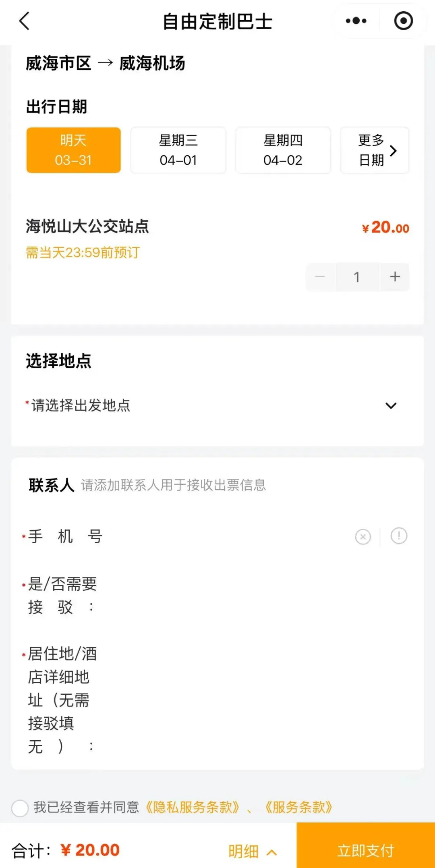Open the 《隐私服务条款》 link
The height and width of the screenshot is (868, 435).
pos(192,807)
